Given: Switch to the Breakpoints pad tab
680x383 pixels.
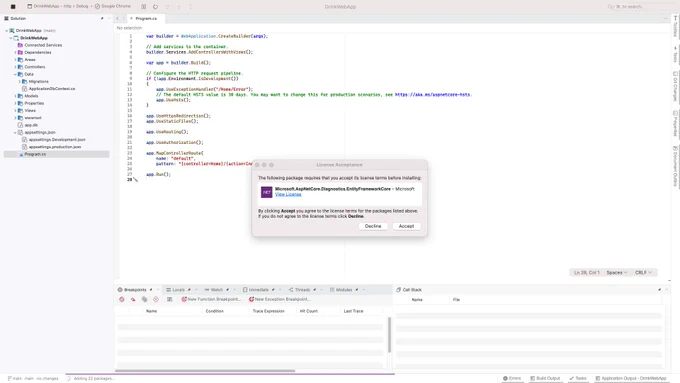Looking at the screenshot, I should [135, 290].
